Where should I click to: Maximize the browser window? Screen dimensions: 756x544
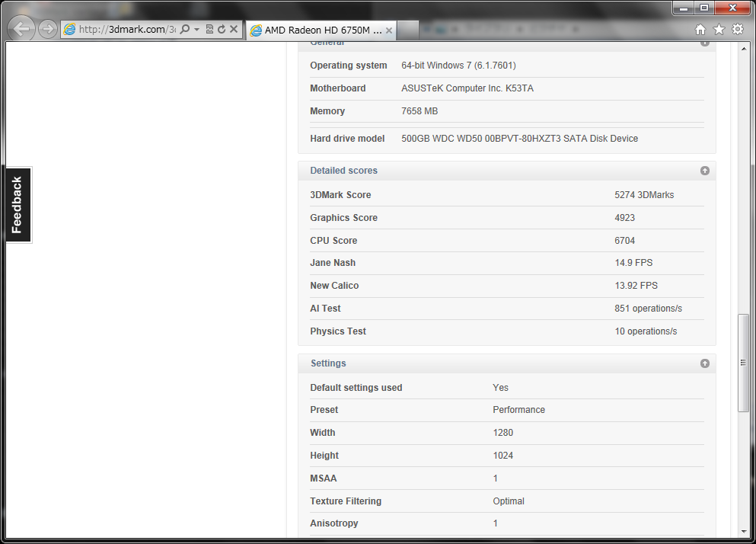(704, 8)
